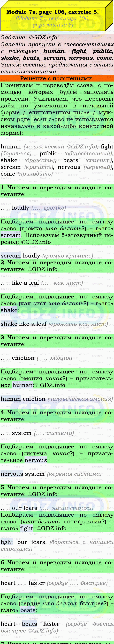Click the blank phrase '..... loudly'
This screenshot has height=644, width=114.
click(15, 208)
